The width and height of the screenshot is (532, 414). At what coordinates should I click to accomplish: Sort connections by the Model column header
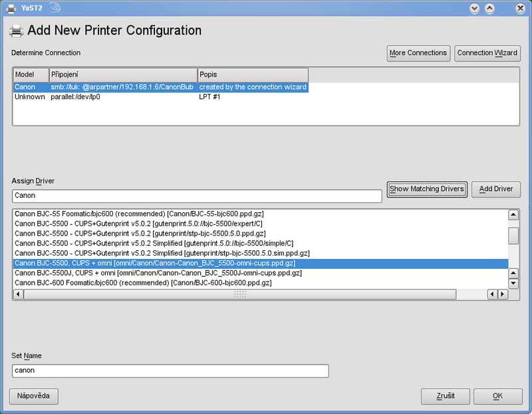31,75
